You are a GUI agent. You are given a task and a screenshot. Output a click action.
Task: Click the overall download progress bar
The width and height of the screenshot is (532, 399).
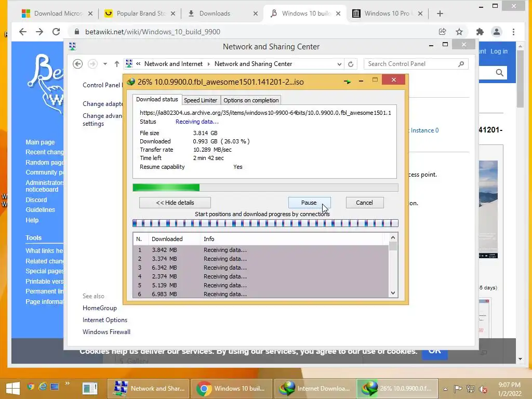265,188
